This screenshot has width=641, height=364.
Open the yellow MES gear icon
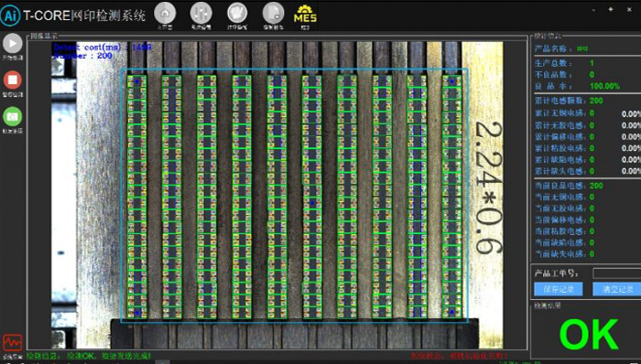click(305, 16)
